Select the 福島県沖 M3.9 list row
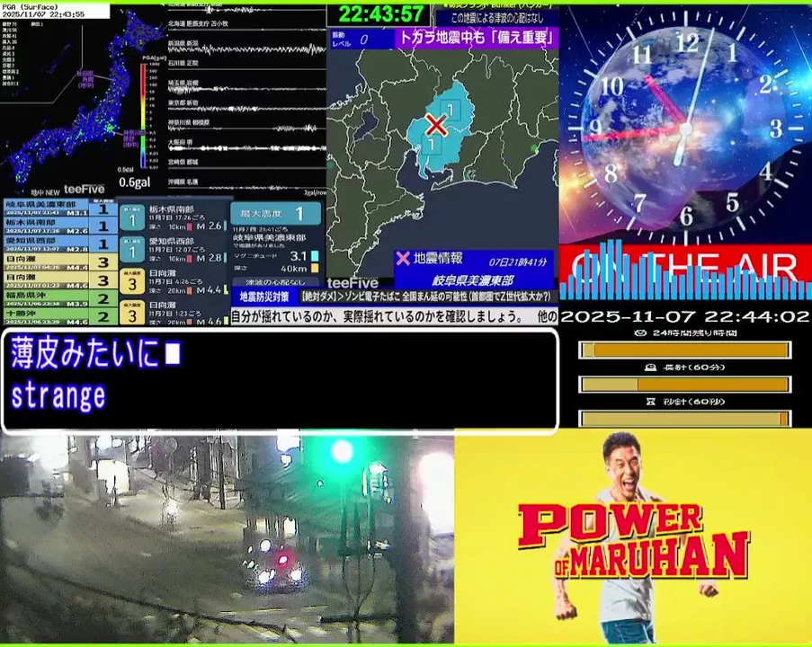The image size is (812, 647). coord(60,298)
